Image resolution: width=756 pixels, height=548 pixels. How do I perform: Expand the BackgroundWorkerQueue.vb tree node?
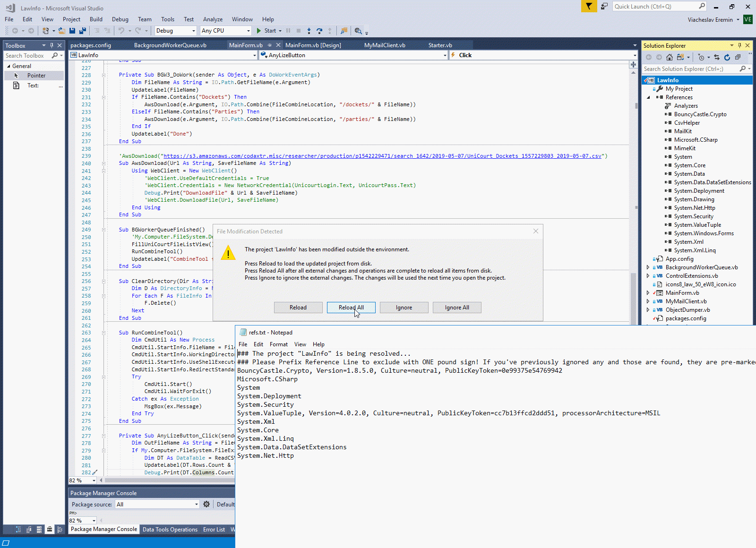click(x=648, y=267)
